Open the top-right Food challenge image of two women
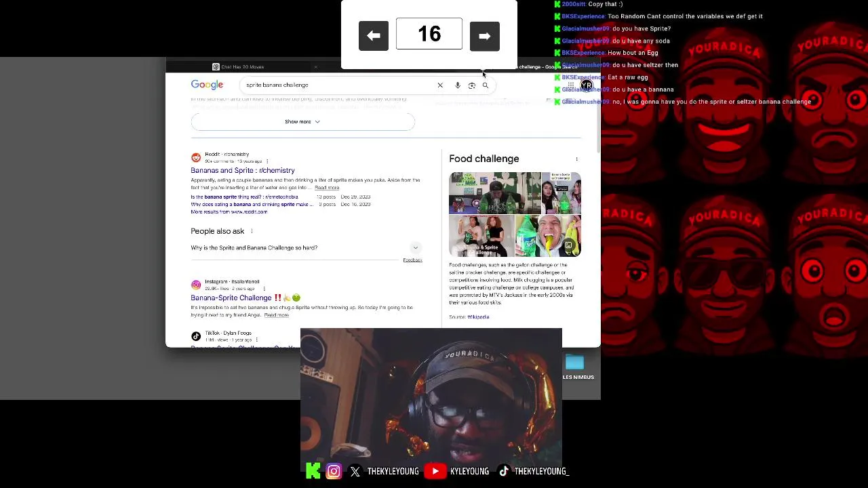 561,193
